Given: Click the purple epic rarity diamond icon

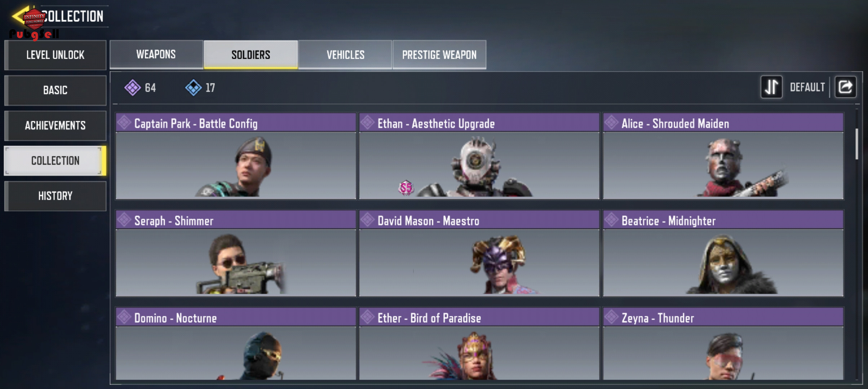Looking at the screenshot, I should tap(132, 88).
